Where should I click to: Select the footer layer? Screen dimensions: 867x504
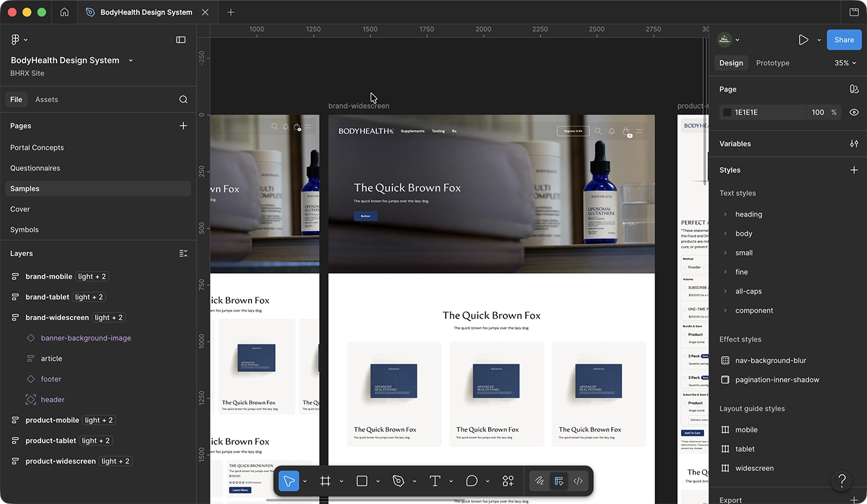51,379
